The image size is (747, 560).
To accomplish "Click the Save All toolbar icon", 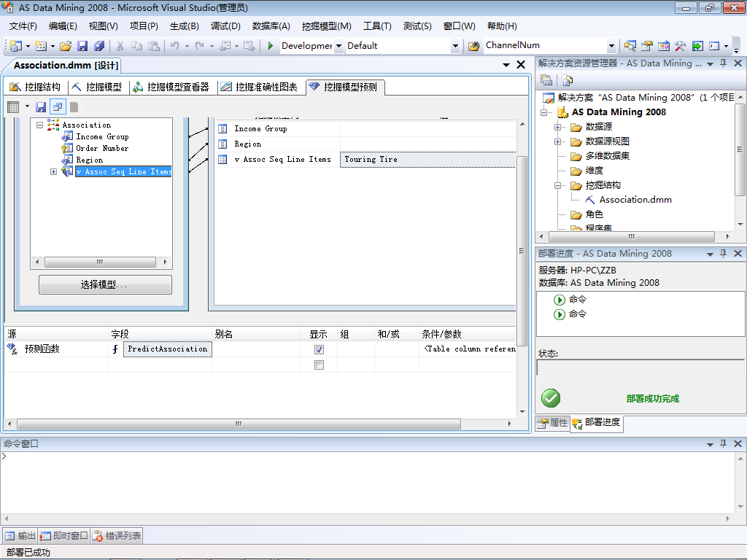I will coord(99,46).
